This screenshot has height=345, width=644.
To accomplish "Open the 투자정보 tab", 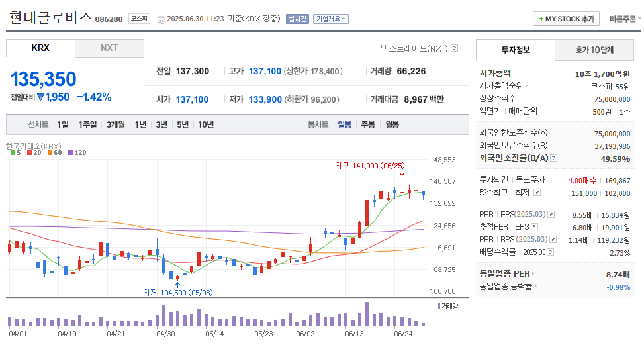I will 516,50.
